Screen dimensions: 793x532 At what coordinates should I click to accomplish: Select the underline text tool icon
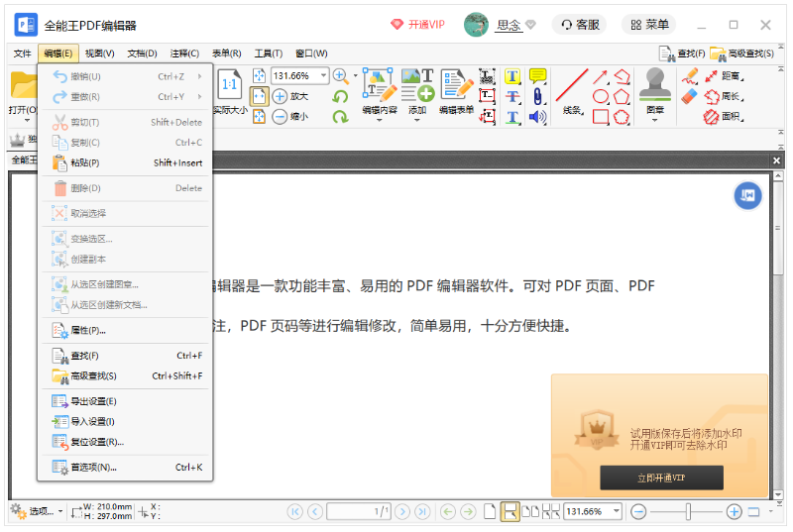512,117
